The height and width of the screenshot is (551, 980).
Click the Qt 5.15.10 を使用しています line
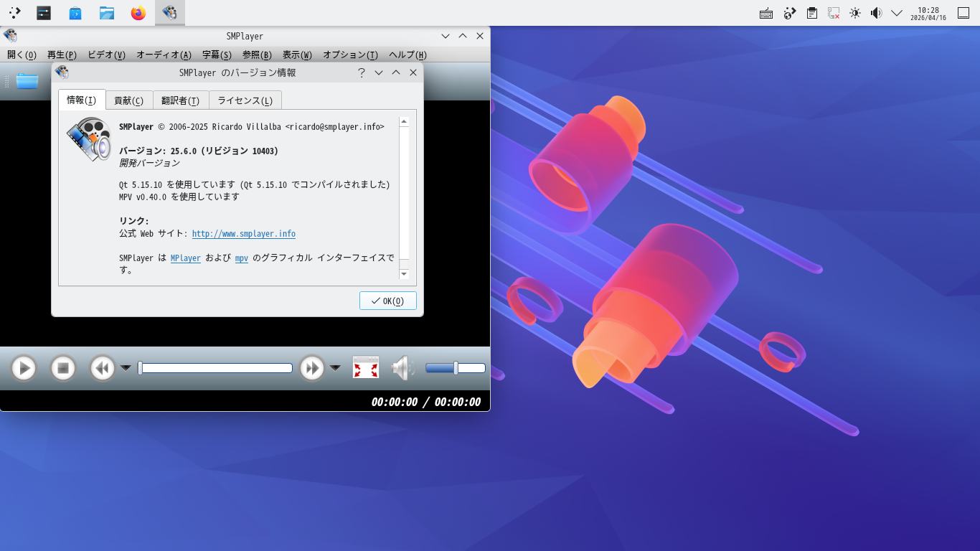255,184
